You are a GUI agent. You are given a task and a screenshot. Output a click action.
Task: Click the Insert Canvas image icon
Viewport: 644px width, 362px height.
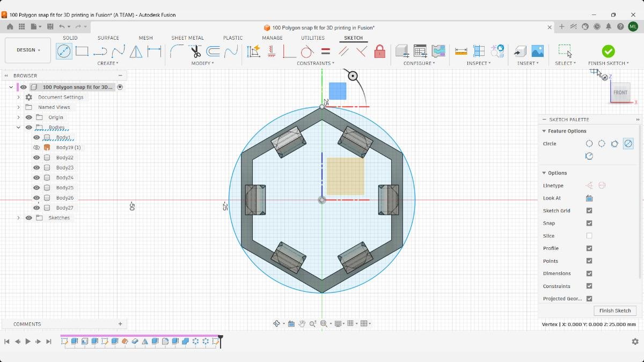pyautogui.click(x=537, y=51)
